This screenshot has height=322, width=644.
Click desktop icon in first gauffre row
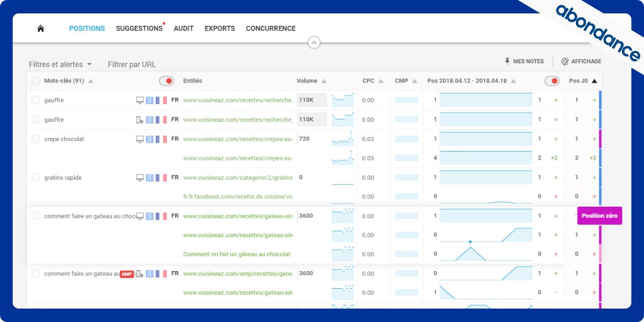pyautogui.click(x=140, y=100)
